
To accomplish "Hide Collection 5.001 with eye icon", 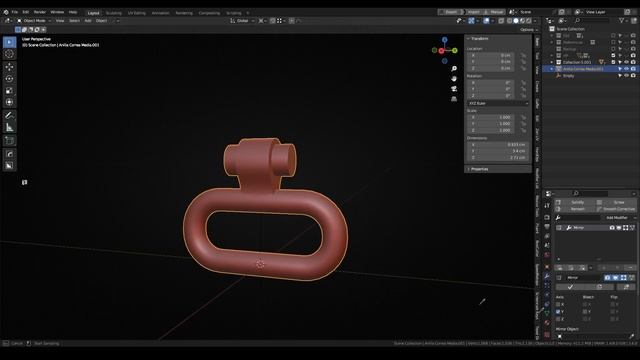I will tap(627, 62).
